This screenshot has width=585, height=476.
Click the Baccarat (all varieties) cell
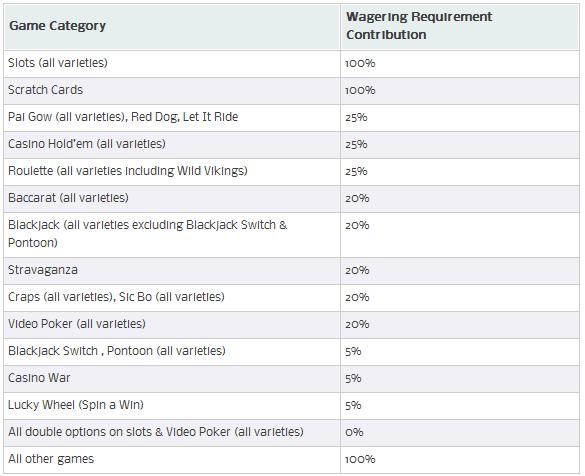(x=172, y=199)
